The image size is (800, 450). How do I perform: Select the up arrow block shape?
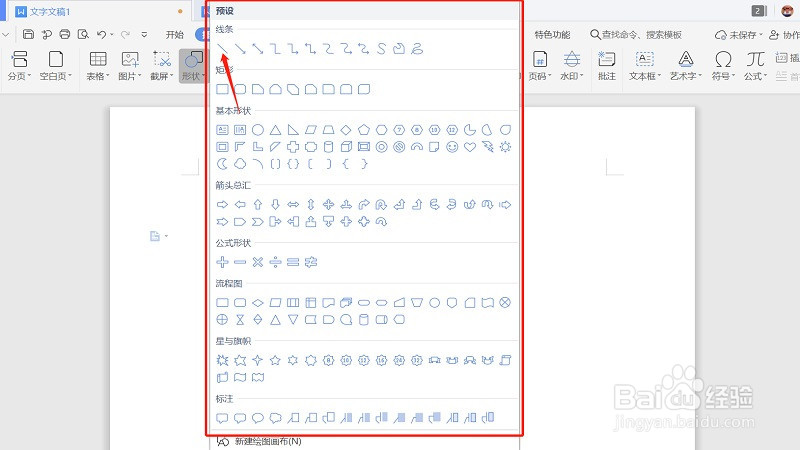(258, 205)
